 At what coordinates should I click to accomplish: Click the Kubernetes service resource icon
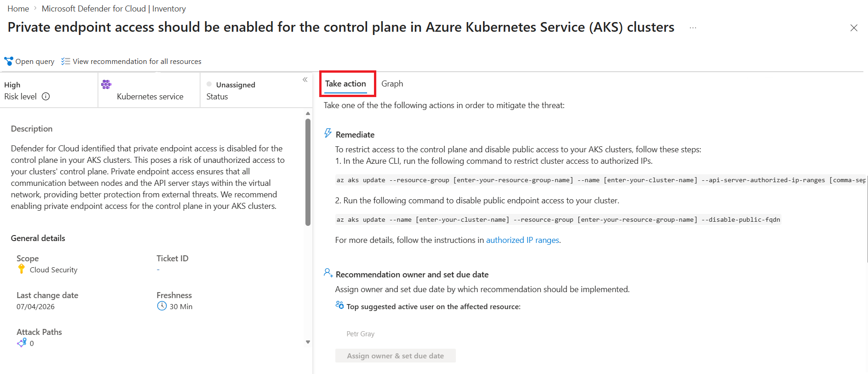pos(106,84)
